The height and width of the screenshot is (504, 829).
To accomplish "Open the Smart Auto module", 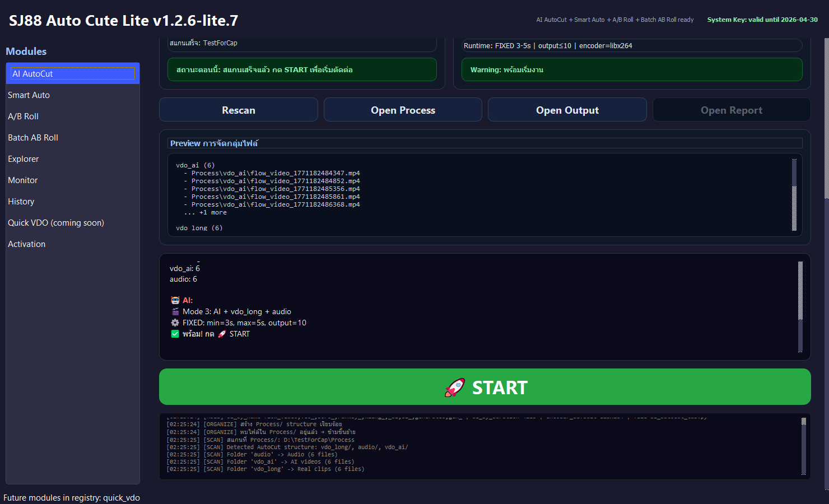I will (29, 95).
